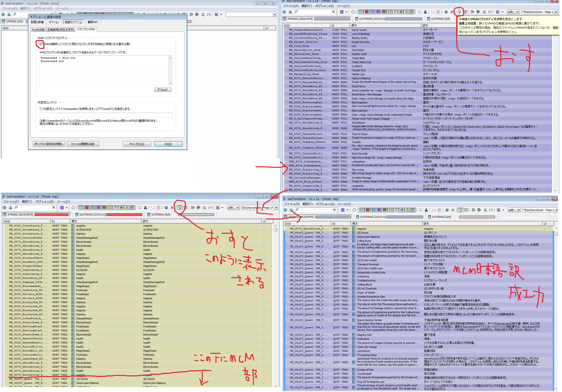Viewport: 562px width, 392px height.
Task: Click the archive template text area
Action: [x=106, y=70]
